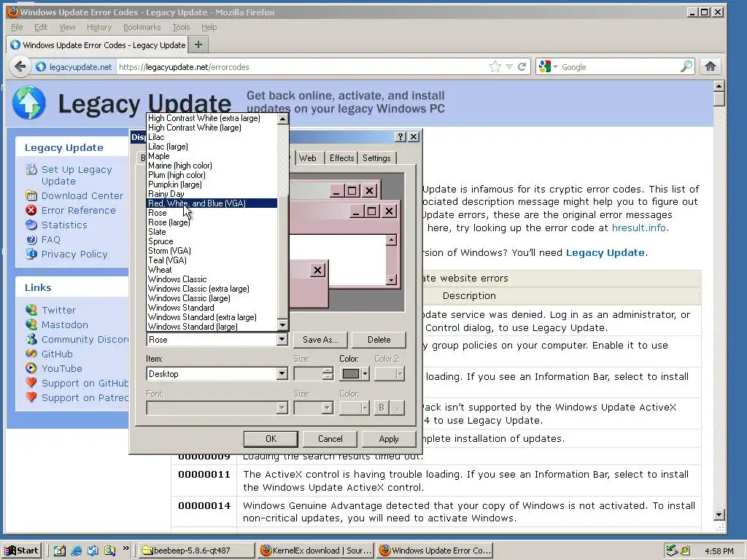
Task: Select the Wheat color scheme
Action: [212, 270]
